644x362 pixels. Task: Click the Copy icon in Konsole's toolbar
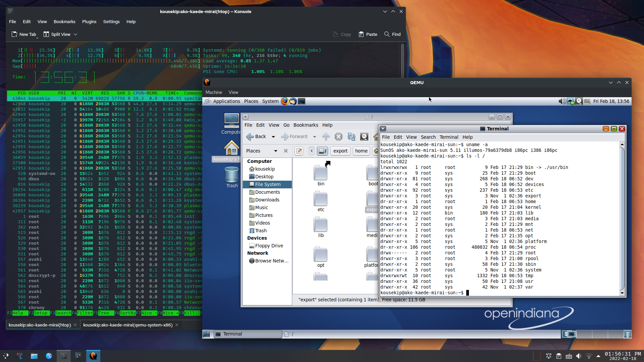tap(342, 34)
